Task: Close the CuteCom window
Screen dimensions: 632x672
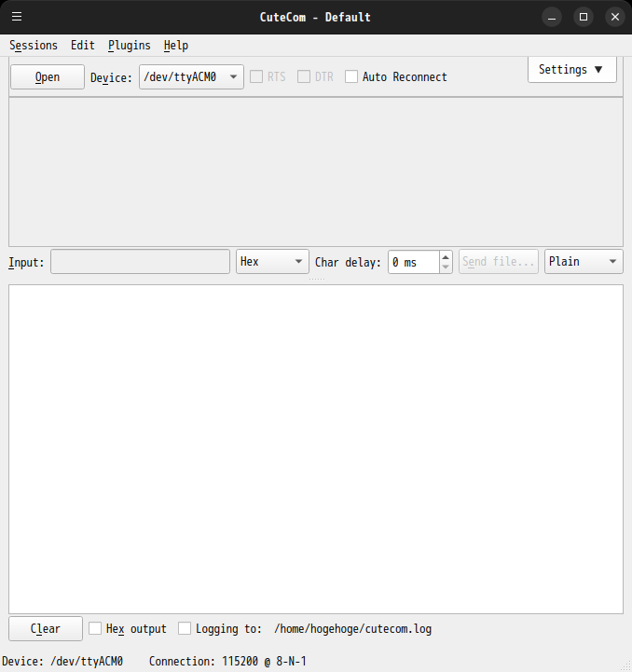Action: [615, 17]
